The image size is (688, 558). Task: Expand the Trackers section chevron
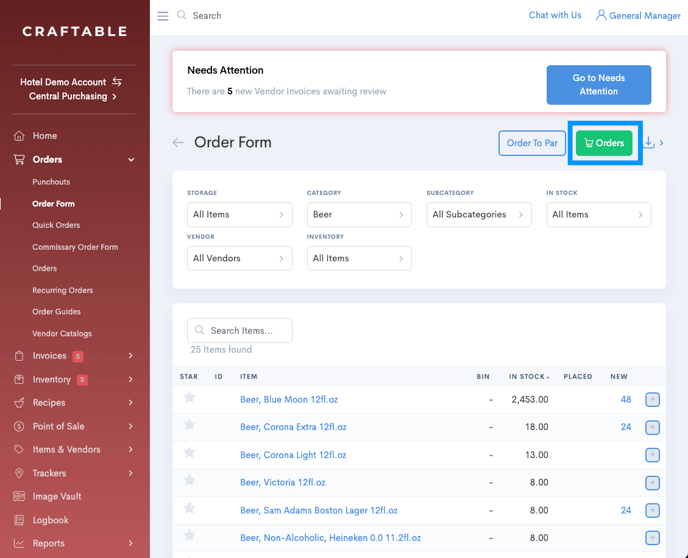coord(130,473)
